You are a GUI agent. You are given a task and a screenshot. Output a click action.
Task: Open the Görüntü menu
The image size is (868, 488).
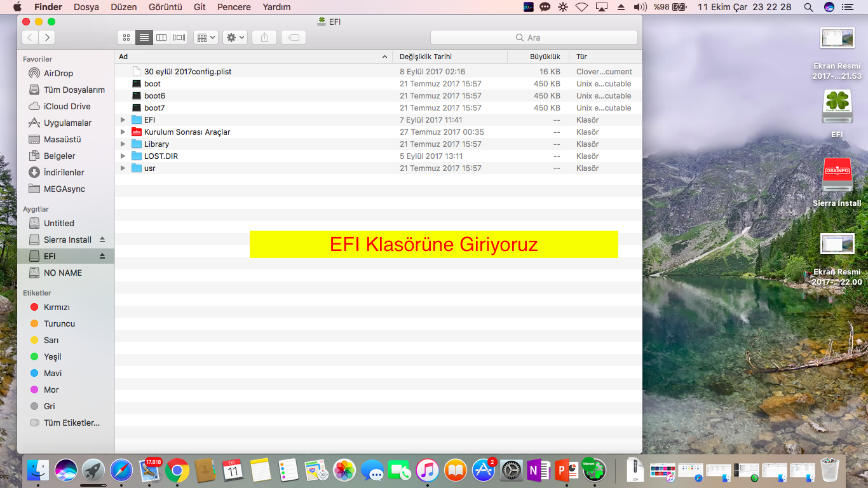tap(165, 7)
